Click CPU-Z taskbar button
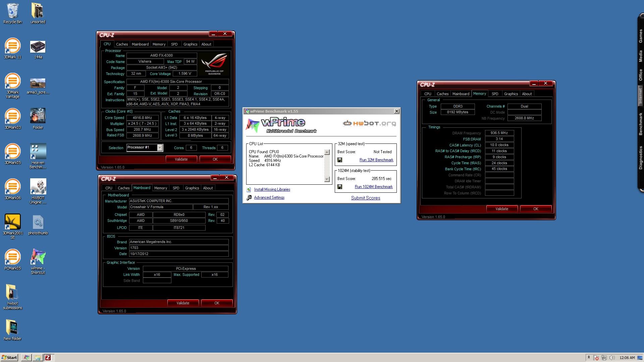This screenshot has width=644, height=362. click(x=48, y=358)
